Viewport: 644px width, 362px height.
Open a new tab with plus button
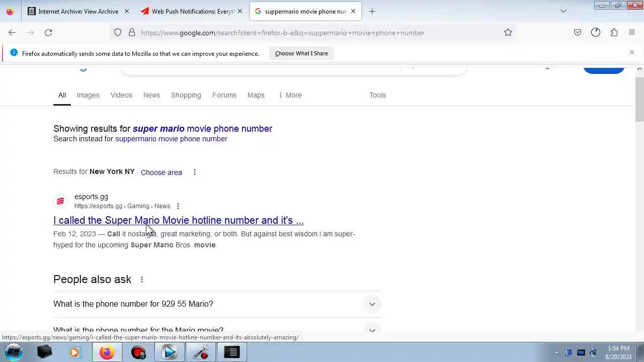pyautogui.click(x=372, y=11)
